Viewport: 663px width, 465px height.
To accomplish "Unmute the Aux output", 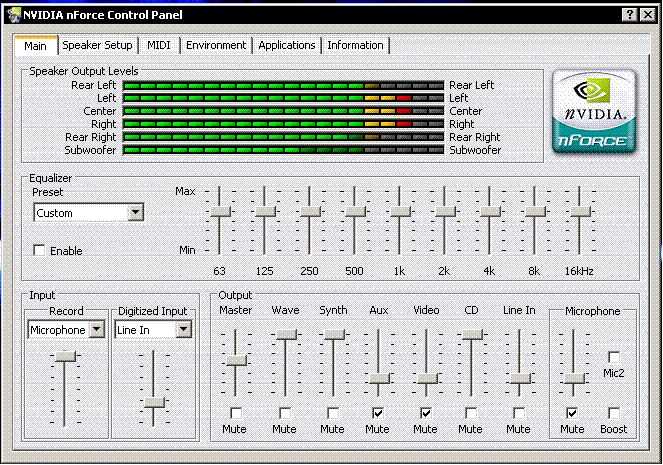I will [377, 413].
